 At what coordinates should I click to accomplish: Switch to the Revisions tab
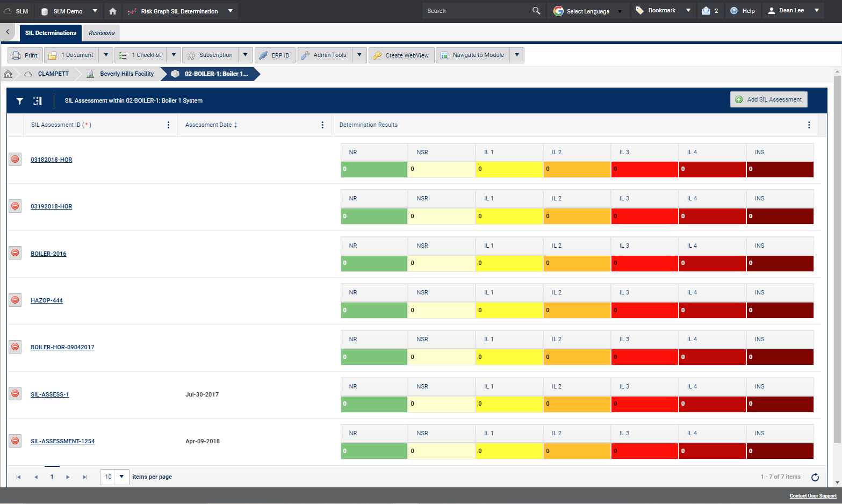(x=102, y=33)
